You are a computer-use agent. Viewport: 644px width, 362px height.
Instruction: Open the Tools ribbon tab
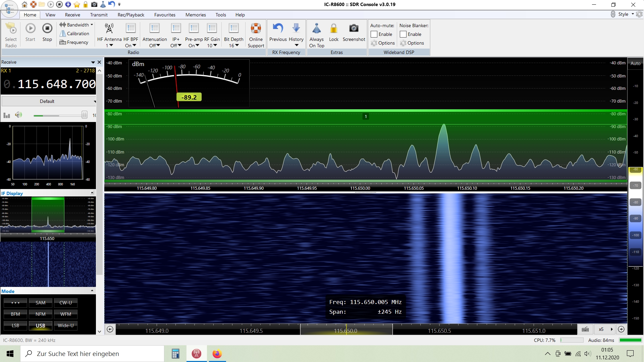tap(221, 15)
